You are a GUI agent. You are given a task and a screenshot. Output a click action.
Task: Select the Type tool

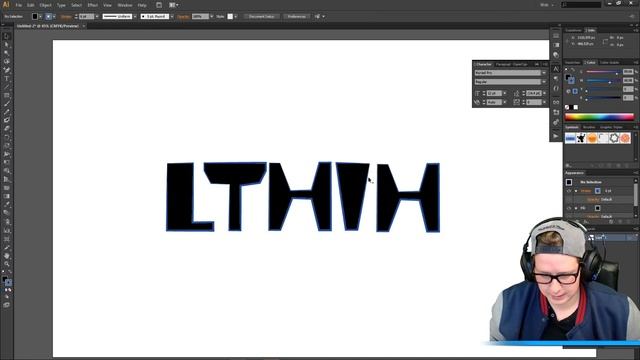tap(7, 78)
